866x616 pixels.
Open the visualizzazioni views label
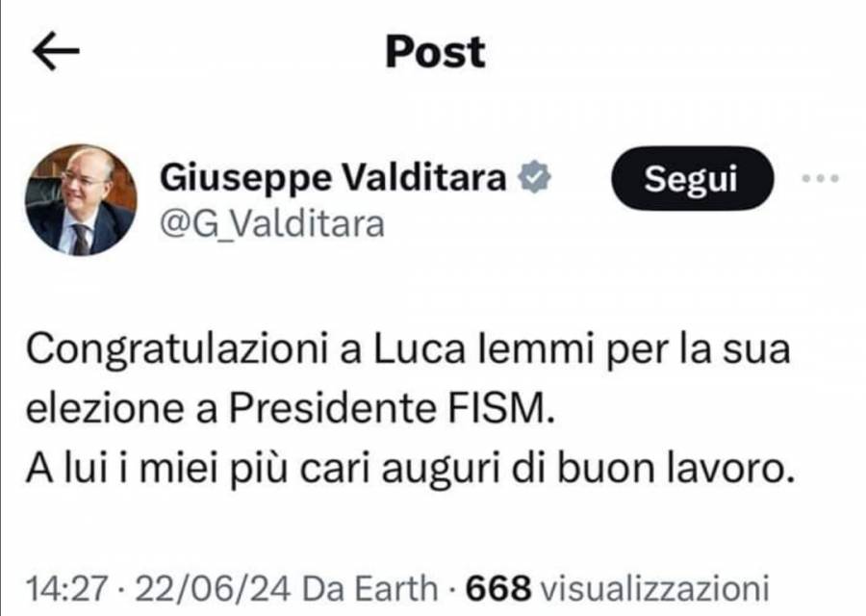[x=655, y=586]
